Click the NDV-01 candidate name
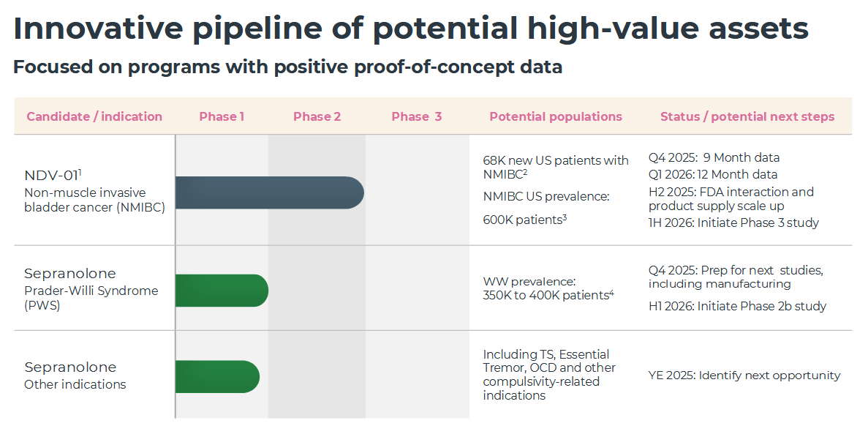 coord(53,175)
